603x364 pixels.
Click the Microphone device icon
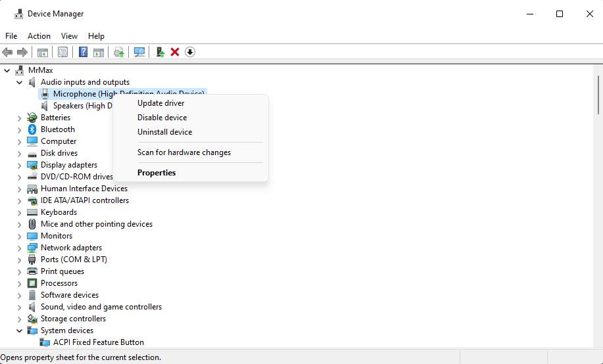point(45,94)
